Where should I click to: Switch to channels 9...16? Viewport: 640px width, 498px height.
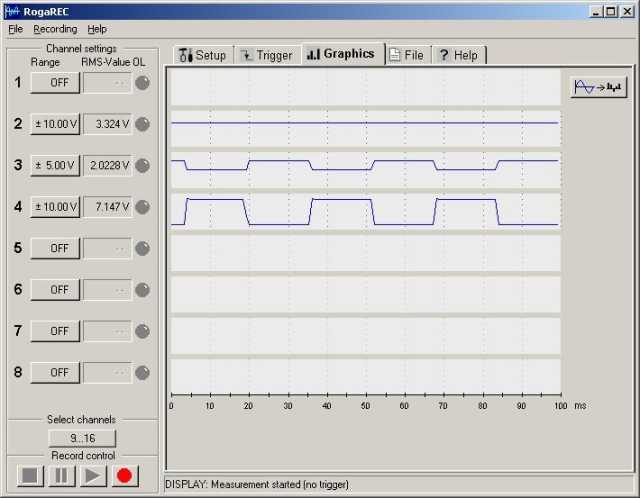pyautogui.click(x=82, y=438)
